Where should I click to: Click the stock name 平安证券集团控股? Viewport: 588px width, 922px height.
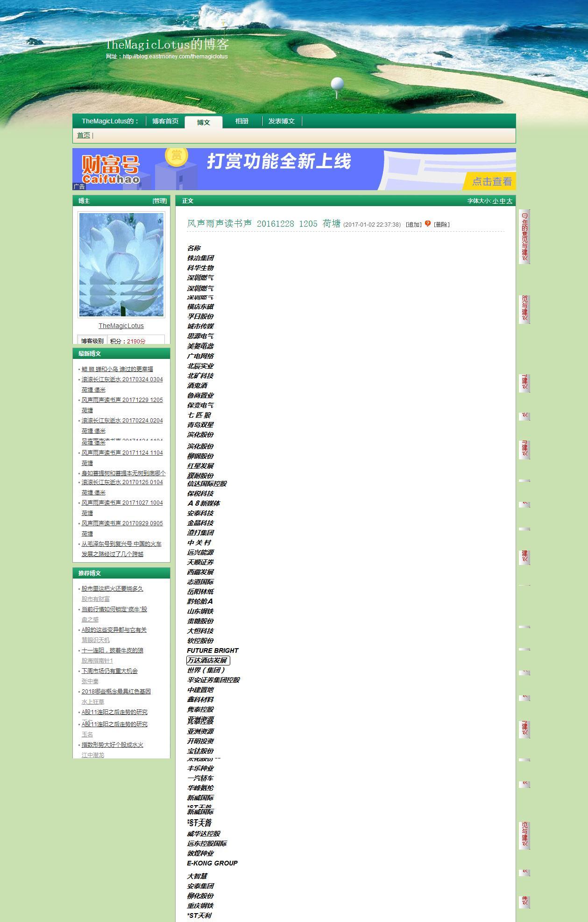pyautogui.click(x=213, y=680)
